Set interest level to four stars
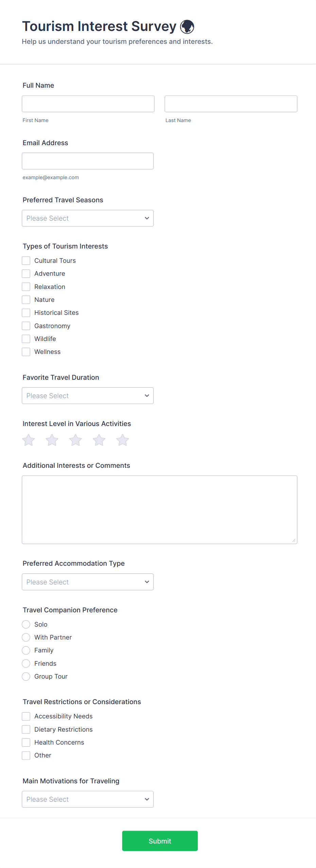The height and width of the screenshot is (868, 316). [x=99, y=440]
